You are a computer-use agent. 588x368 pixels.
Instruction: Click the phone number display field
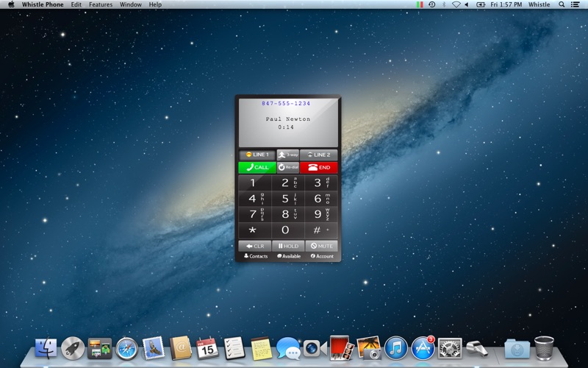[x=287, y=104]
